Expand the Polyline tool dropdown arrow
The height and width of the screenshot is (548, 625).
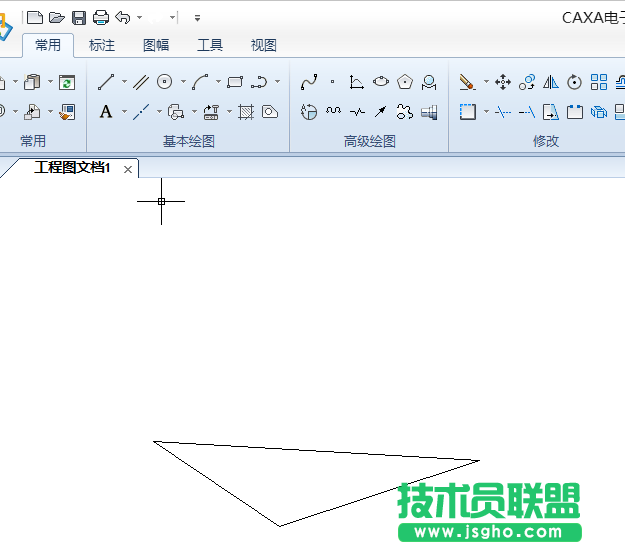(277, 82)
